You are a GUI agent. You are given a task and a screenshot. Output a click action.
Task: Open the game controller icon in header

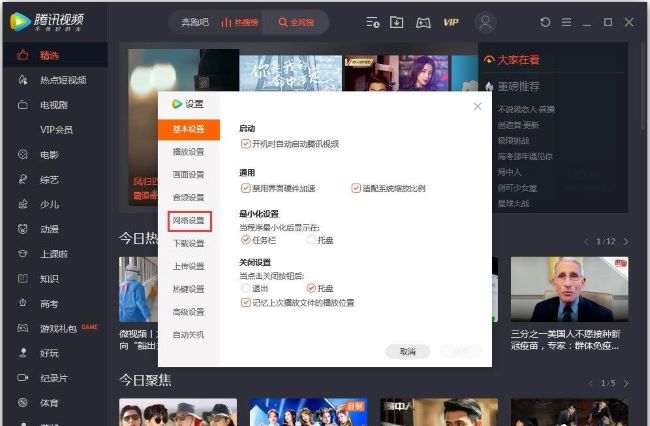pyautogui.click(x=423, y=21)
